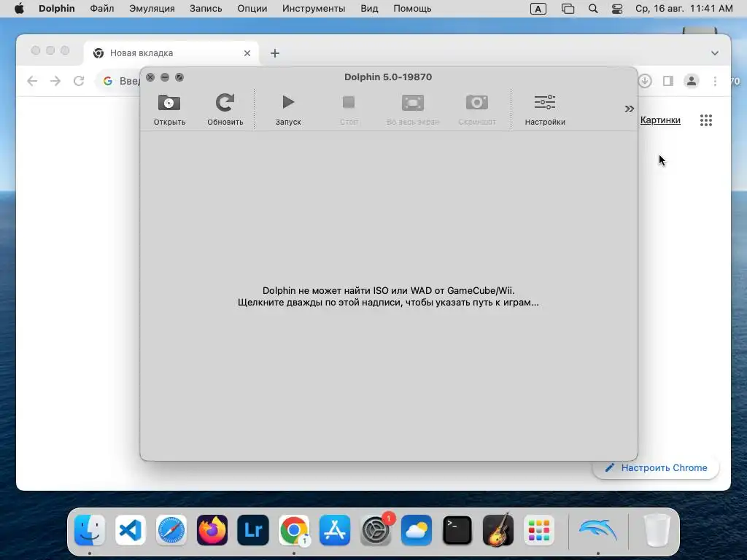Open the Файл menu
Image resolution: width=747 pixels, height=560 pixels.
point(102,9)
